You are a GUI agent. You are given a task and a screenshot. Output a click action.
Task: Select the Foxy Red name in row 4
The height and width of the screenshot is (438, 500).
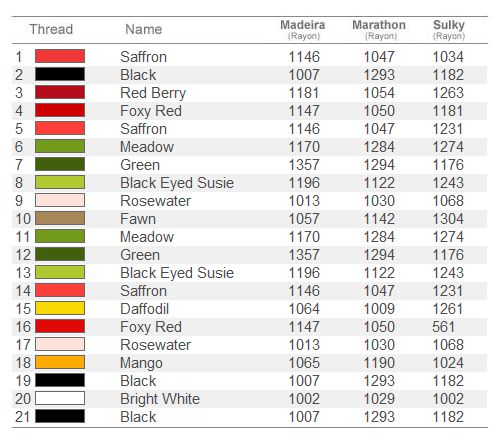[151, 111]
